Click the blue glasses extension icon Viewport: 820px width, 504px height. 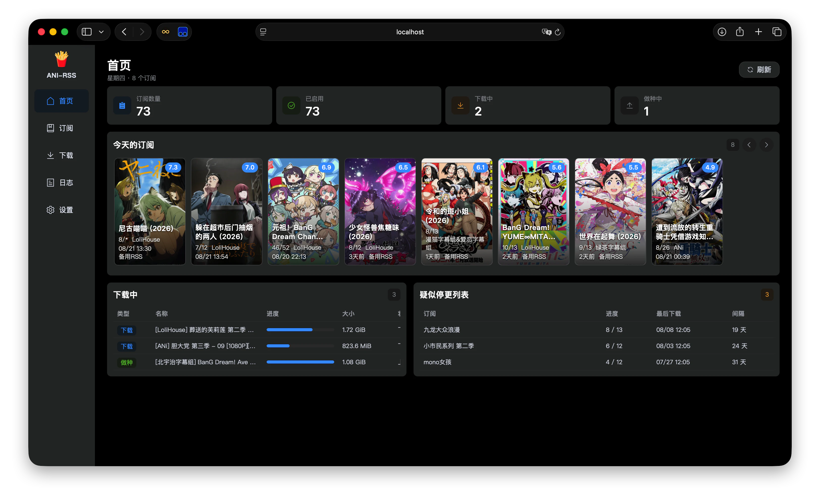click(x=183, y=32)
